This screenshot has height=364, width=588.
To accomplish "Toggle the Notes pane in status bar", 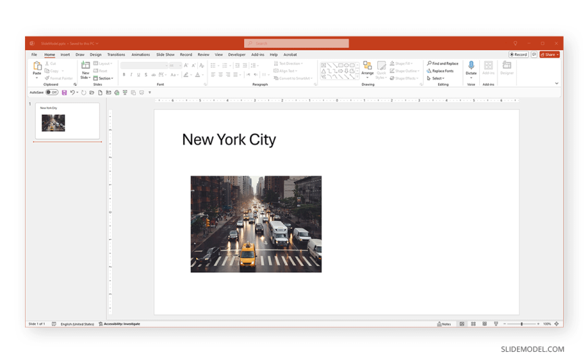I will coord(444,324).
